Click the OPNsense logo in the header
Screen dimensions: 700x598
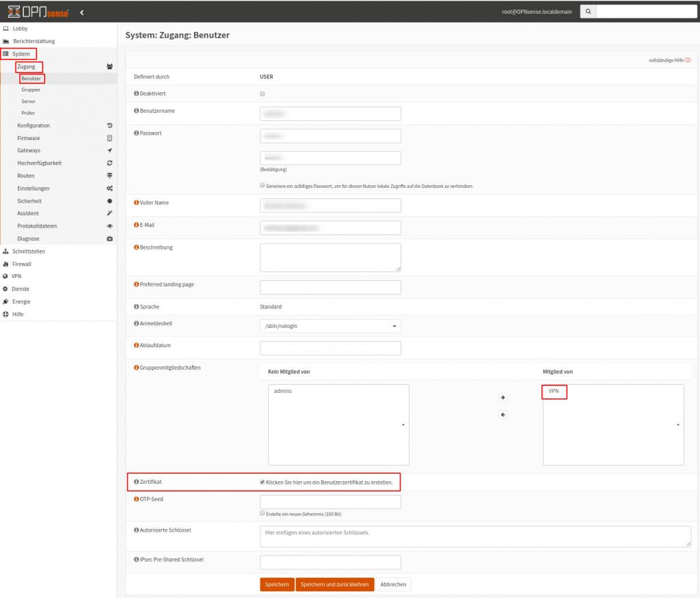tap(38, 11)
